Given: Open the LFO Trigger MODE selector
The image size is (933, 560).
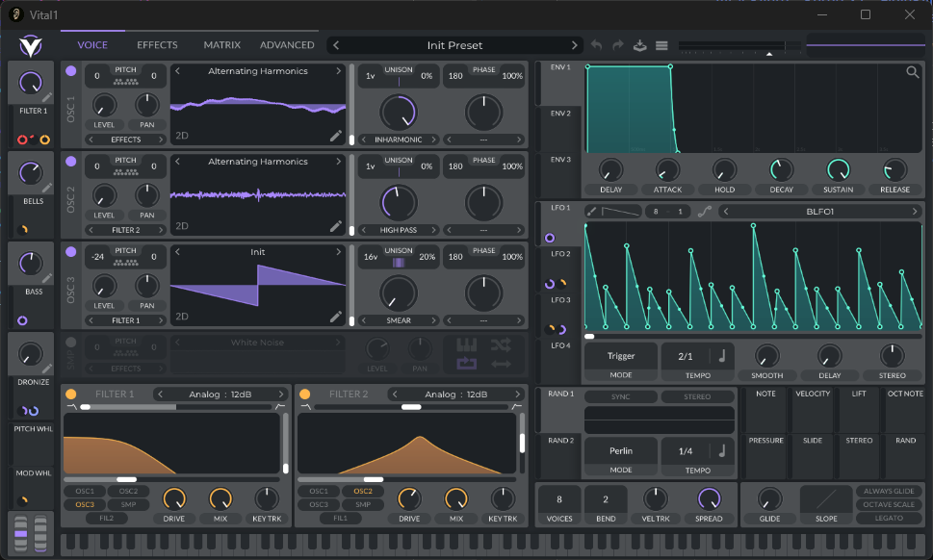Looking at the screenshot, I should pos(621,362).
